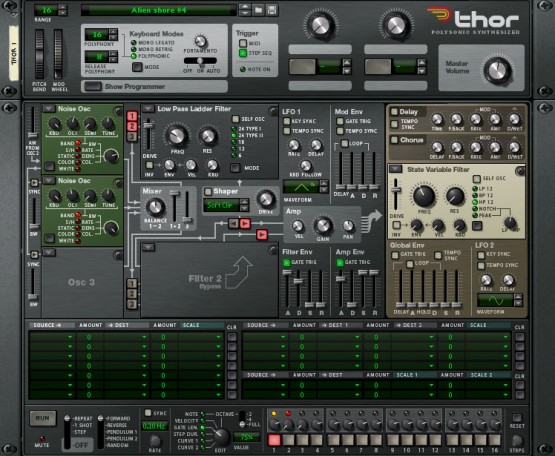Open Filter 2 slot type dropdown

point(149,247)
